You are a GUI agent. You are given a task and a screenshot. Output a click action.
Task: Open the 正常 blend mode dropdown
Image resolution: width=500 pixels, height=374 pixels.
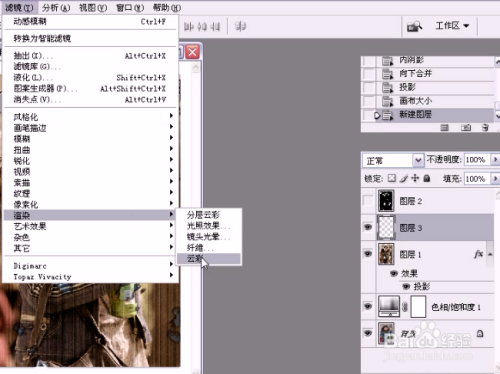point(393,161)
